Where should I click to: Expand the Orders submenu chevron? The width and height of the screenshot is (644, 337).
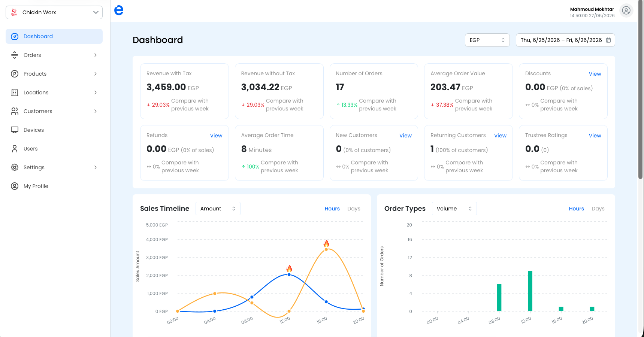pyautogui.click(x=96, y=55)
